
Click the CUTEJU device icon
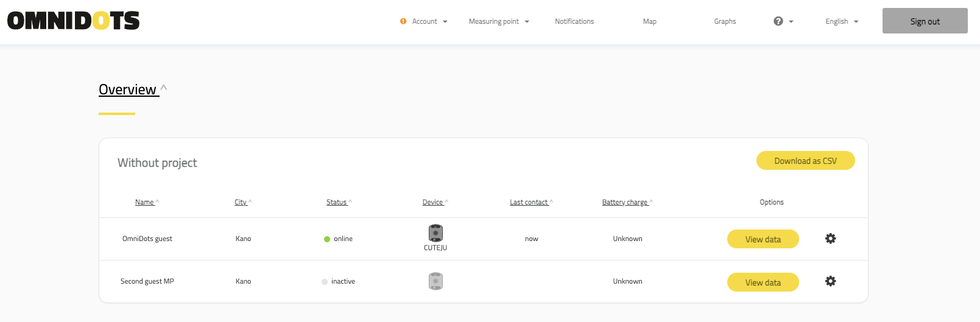pyautogui.click(x=435, y=233)
